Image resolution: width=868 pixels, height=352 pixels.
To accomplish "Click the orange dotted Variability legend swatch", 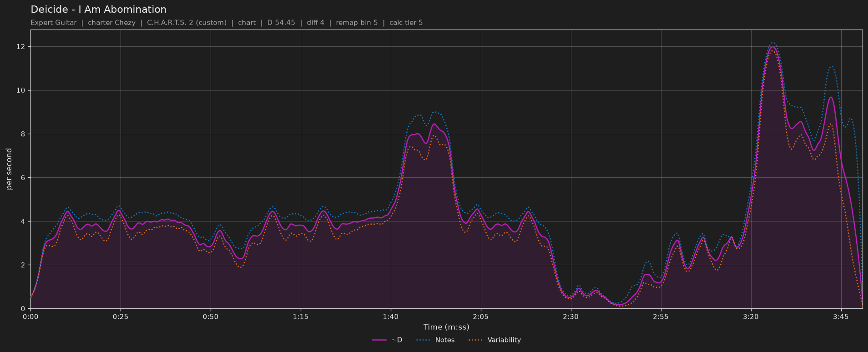I will [x=475, y=340].
